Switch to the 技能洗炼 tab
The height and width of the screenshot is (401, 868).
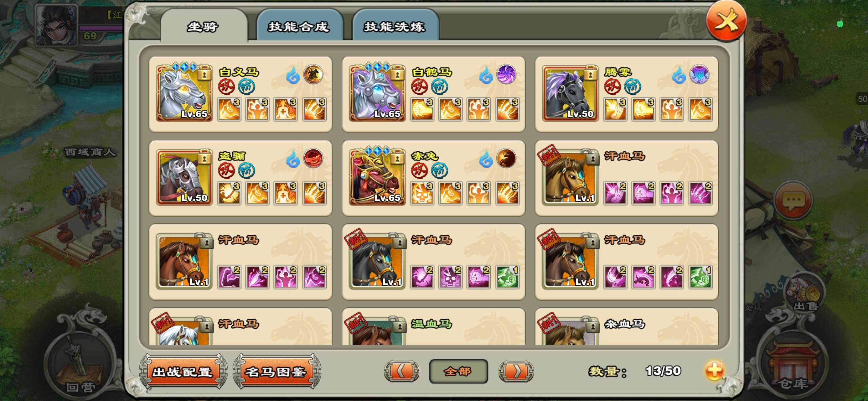(395, 26)
